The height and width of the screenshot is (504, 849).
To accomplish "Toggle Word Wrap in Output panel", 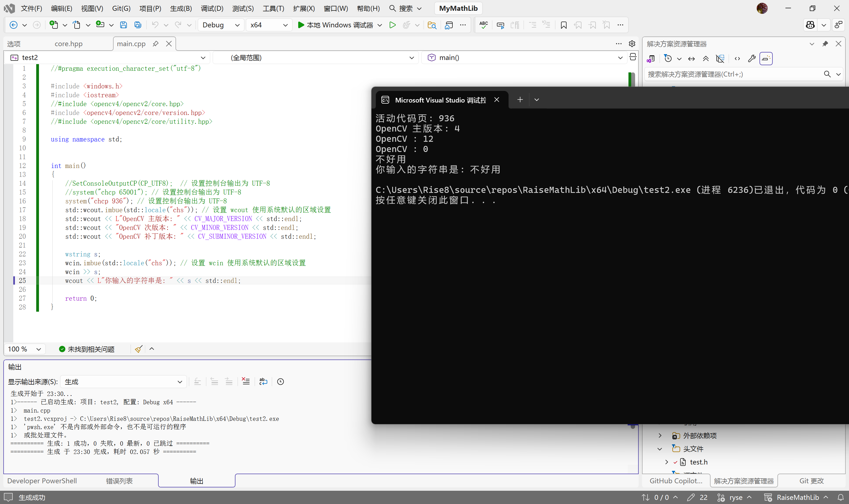I will [263, 381].
